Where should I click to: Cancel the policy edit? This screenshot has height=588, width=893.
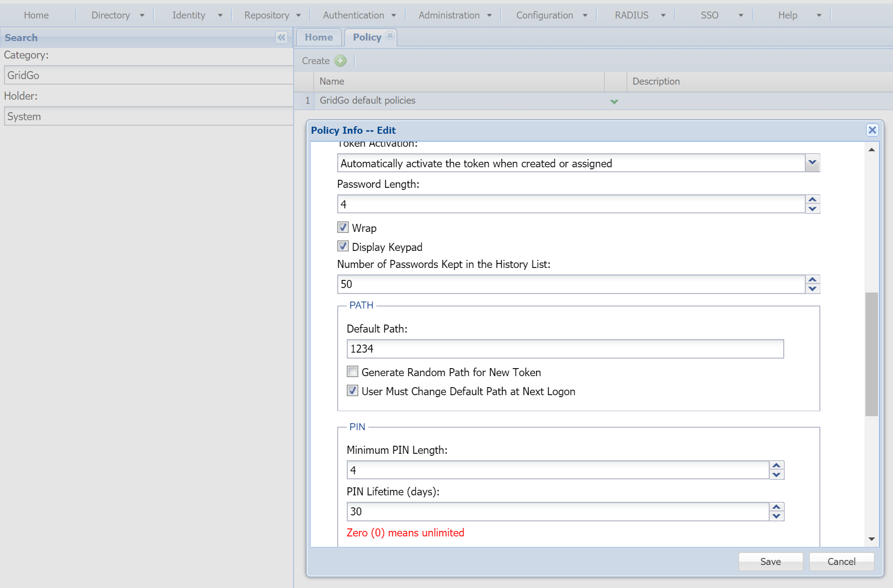[841, 561]
